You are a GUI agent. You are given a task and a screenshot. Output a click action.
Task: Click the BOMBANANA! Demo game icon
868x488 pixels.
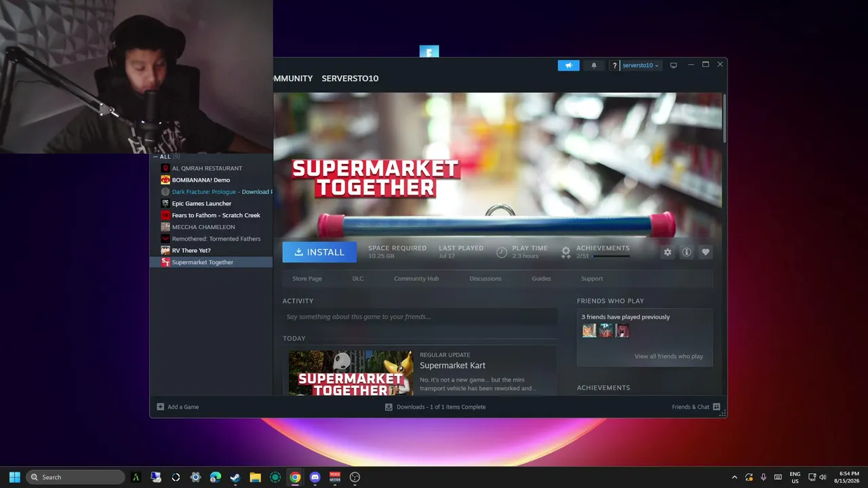tap(165, 180)
